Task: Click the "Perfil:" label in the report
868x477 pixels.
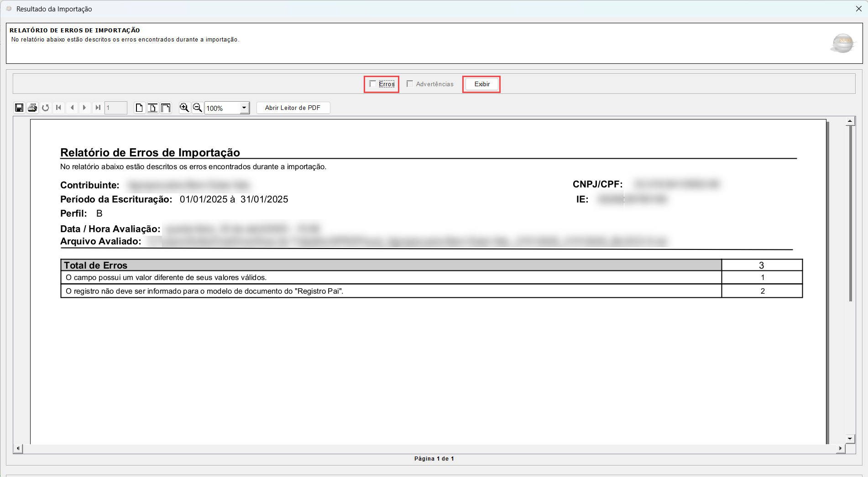Action: click(x=73, y=213)
